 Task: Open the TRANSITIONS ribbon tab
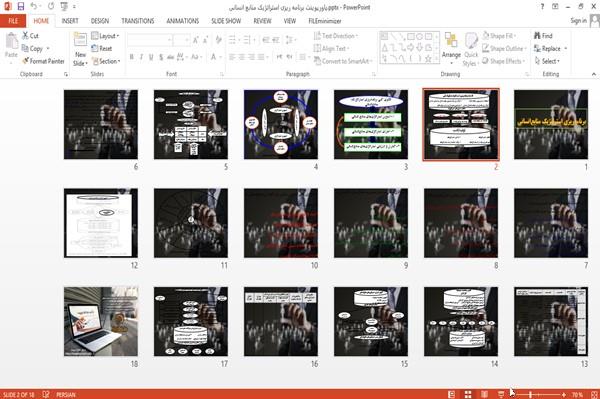(138, 21)
